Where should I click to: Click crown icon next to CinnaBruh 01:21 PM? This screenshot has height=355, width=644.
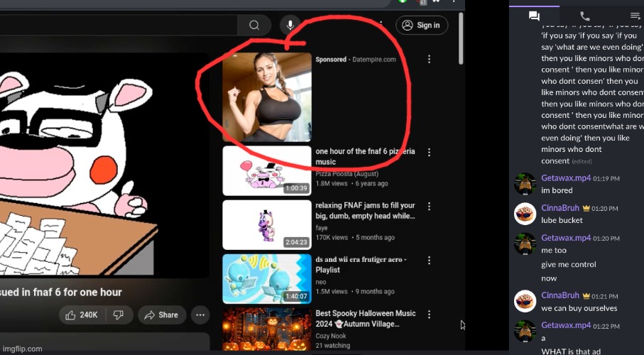coord(586,296)
